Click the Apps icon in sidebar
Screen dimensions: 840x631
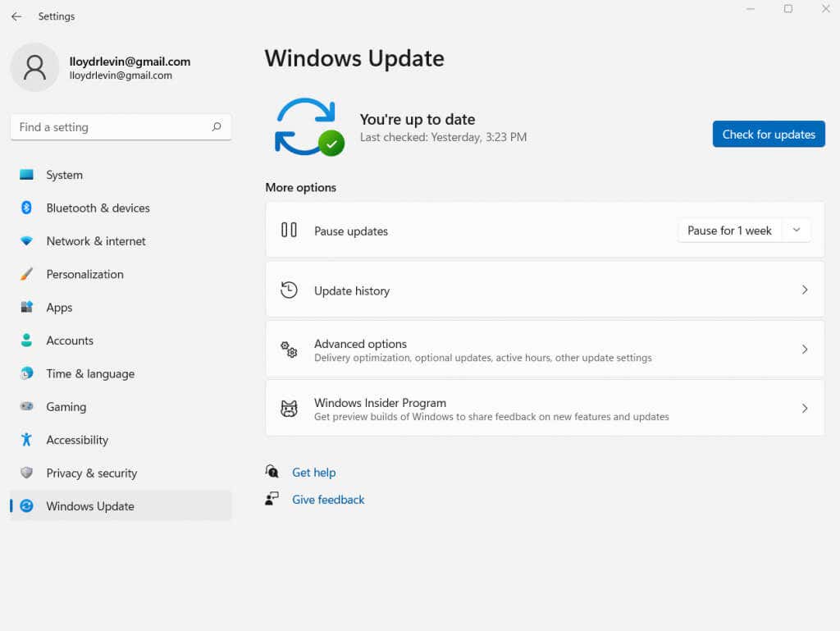click(x=26, y=307)
